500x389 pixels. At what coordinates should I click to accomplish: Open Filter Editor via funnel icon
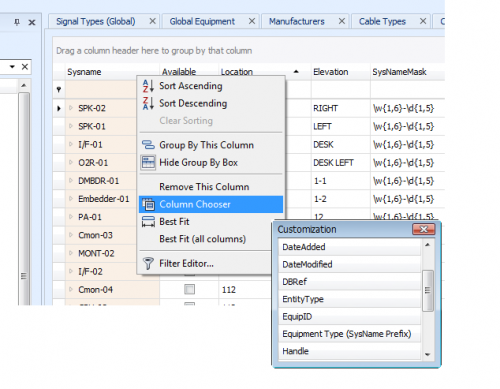[x=148, y=263]
